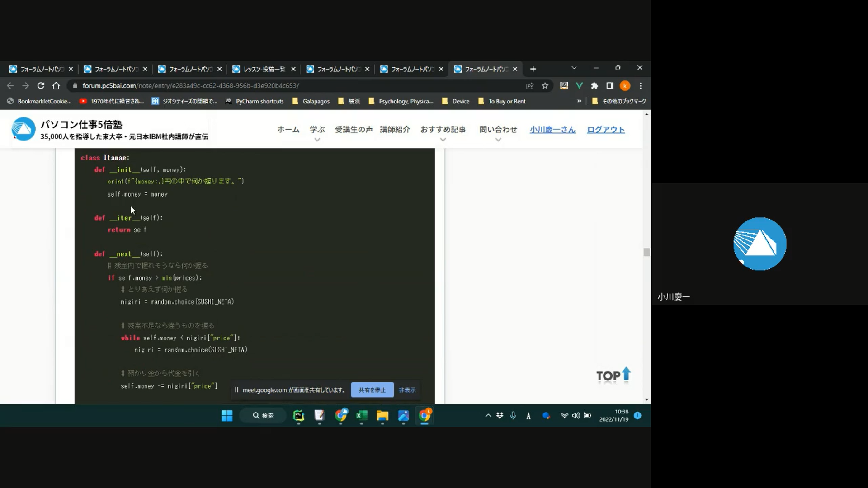Click the share page icon in address bar

click(x=530, y=86)
